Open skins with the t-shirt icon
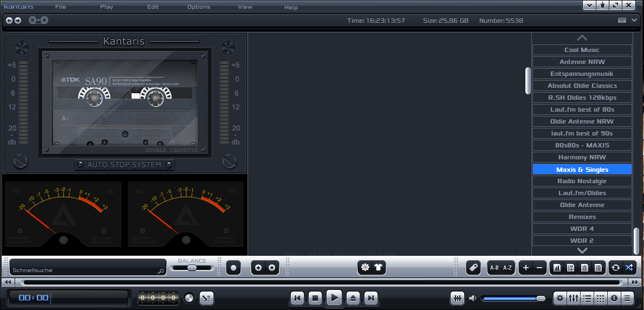644x310 pixels. (378, 268)
